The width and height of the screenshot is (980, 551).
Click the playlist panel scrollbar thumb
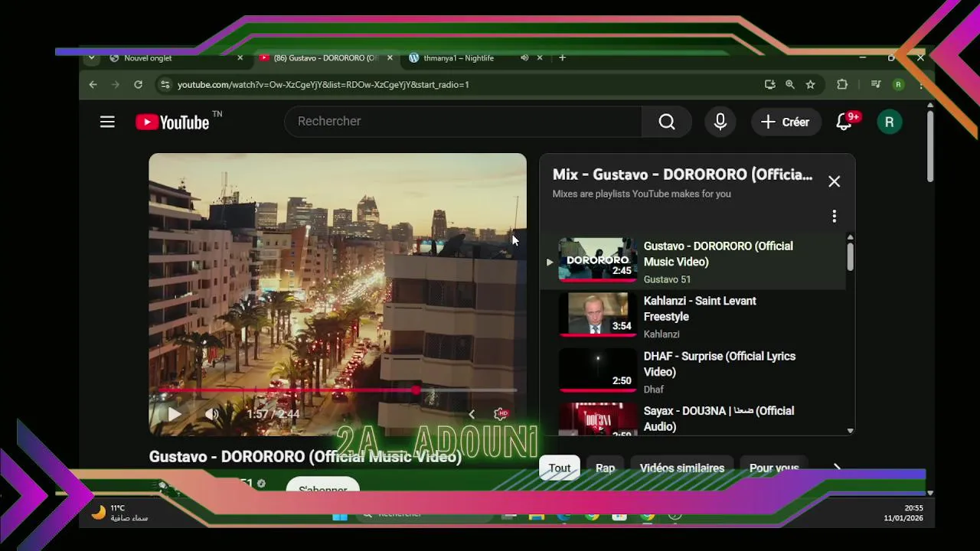850,256
